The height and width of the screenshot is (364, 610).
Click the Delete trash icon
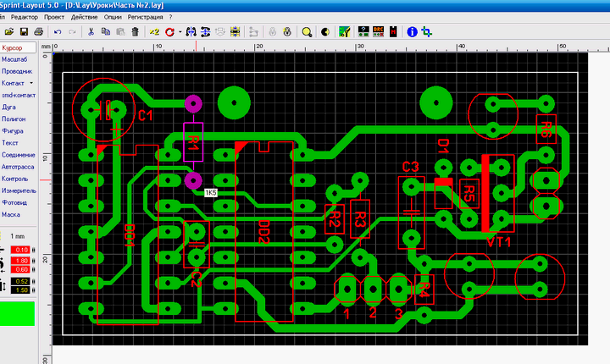pos(136,31)
